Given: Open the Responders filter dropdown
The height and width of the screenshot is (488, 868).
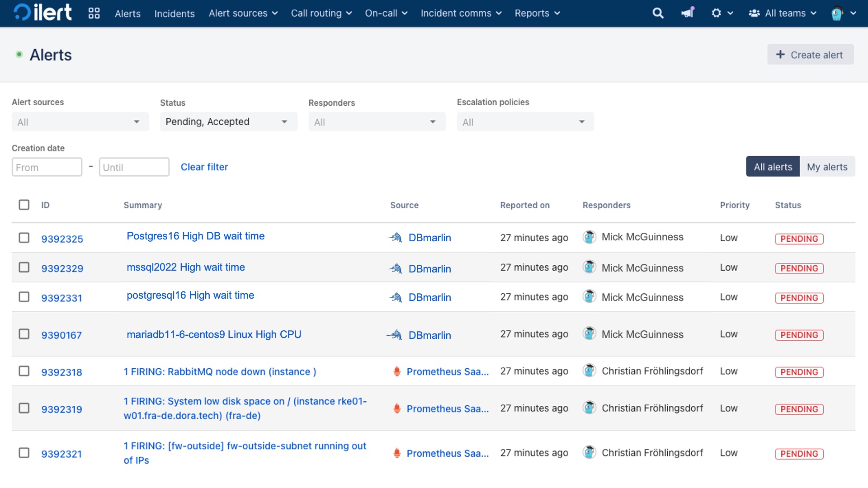Looking at the screenshot, I should tap(377, 122).
